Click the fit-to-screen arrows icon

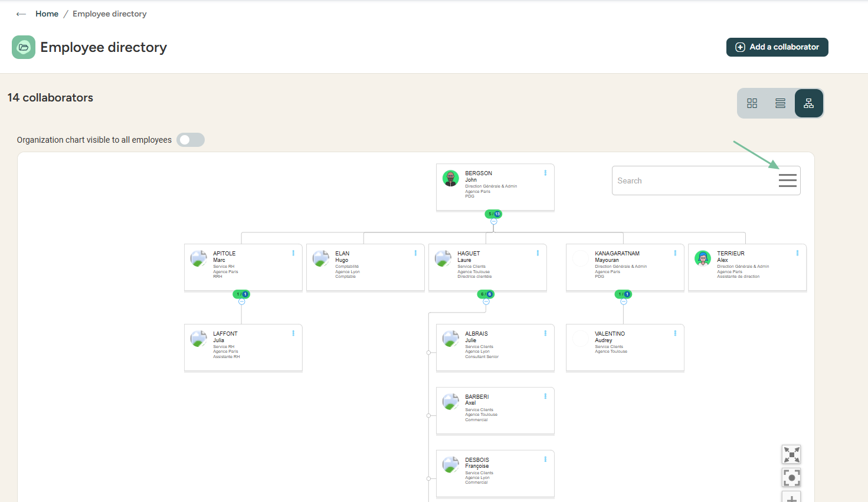(791, 454)
